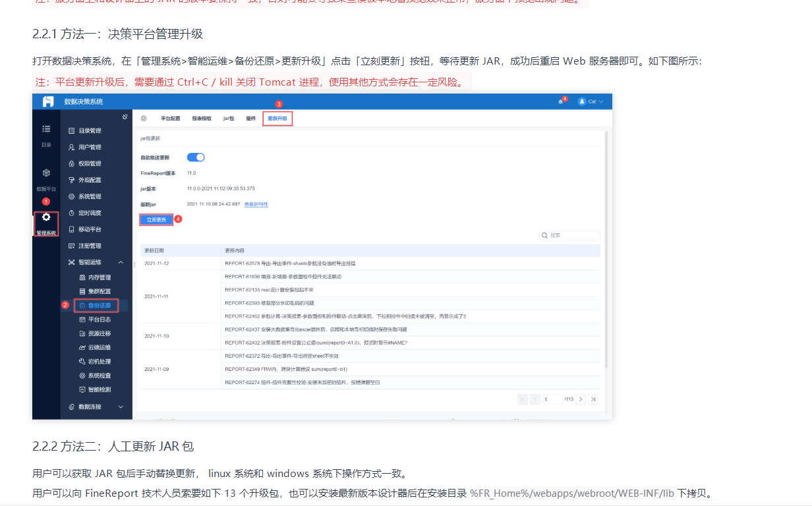Go to the last page of results
Viewport: 812px width, 506px height.
click(x=593, y=399)
